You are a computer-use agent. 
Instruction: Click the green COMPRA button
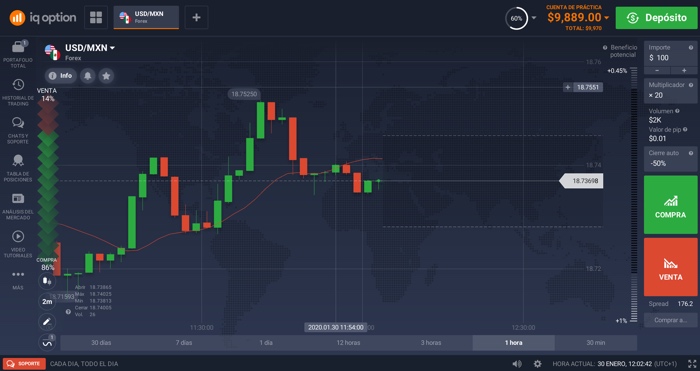(670, 204)
